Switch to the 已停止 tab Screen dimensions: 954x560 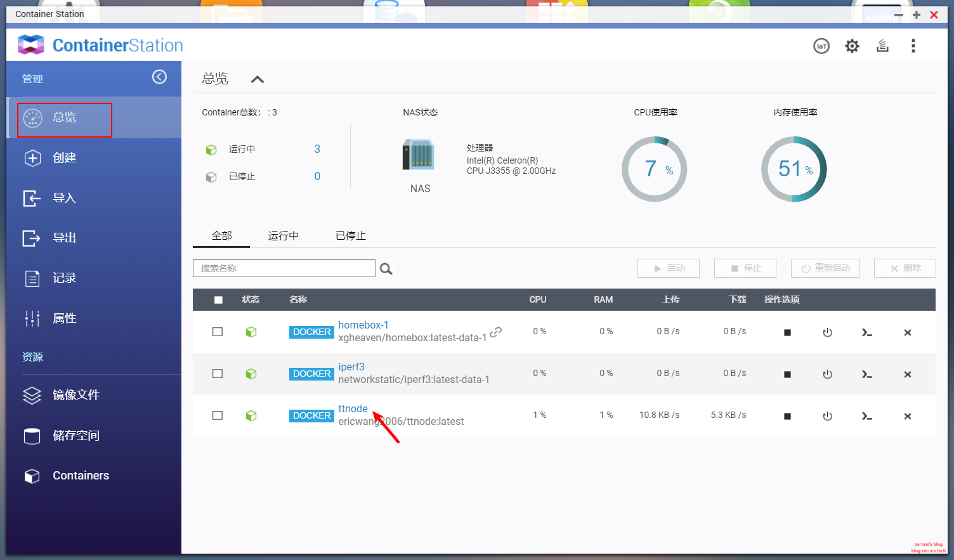351,236
